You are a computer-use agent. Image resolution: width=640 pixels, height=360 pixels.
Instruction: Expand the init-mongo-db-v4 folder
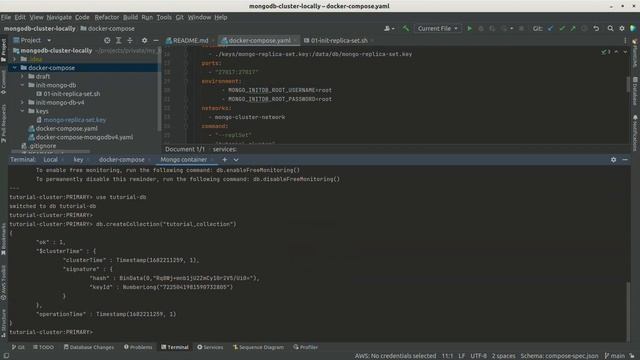point(22,102)
